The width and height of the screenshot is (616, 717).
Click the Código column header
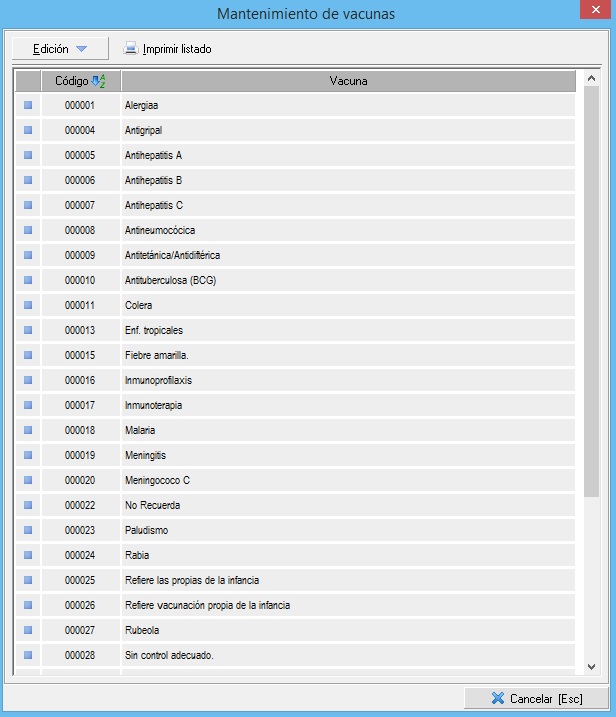pyautogui.click(x=72, y=81)
